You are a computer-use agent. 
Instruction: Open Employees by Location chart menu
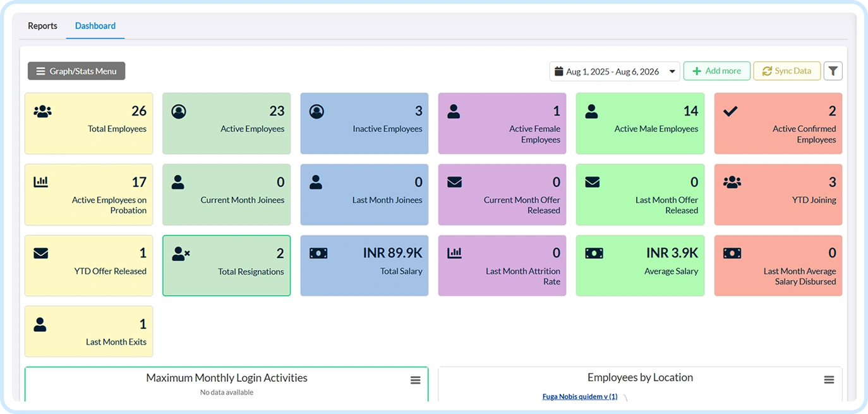point(829,380)
